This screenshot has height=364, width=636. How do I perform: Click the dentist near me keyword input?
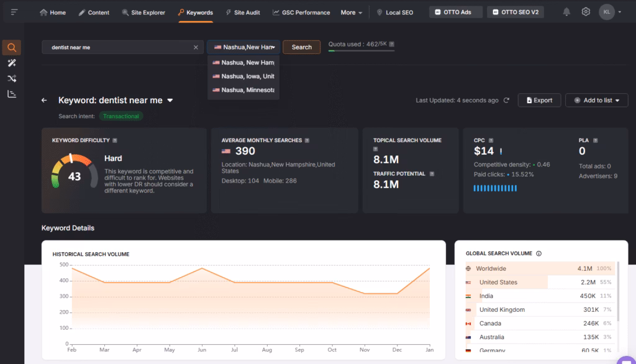118,47
